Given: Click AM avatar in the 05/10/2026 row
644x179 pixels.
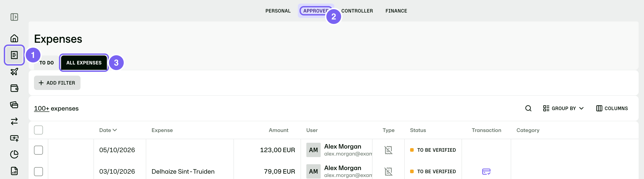Looking at the screenshot, I should (x=313, y=150).
